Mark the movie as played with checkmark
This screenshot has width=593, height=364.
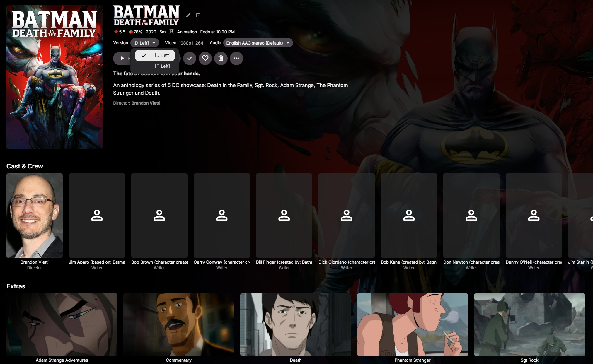[x=190, y=58]
